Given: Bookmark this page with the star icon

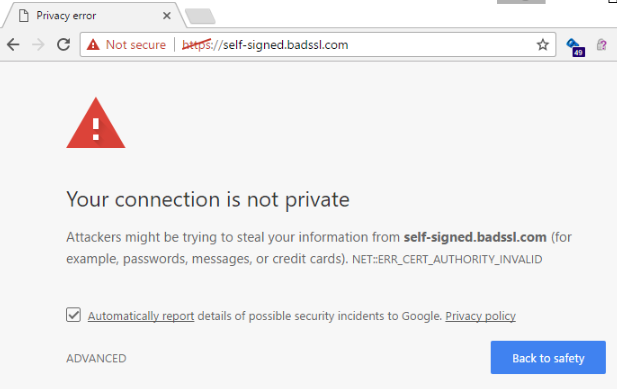Looking at the screenshot, I should 543,44.
